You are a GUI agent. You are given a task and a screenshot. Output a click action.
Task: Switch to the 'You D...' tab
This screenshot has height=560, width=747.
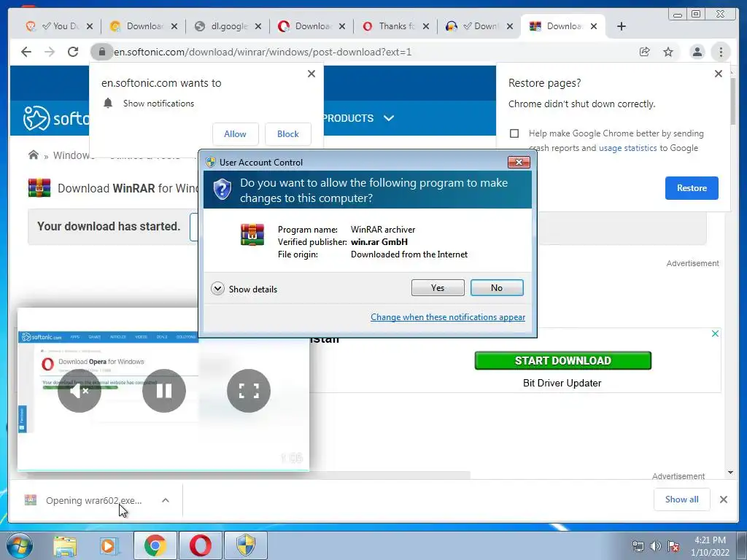pos(60,26)
